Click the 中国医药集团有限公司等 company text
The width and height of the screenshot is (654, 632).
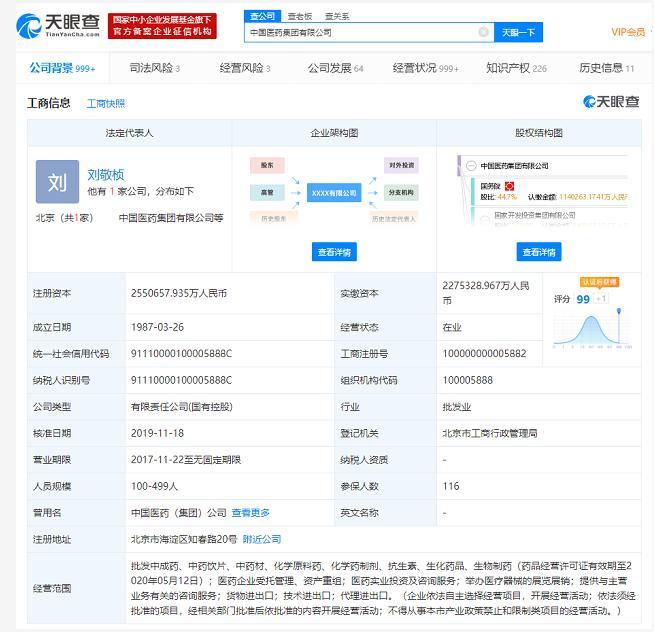(171, 218)
